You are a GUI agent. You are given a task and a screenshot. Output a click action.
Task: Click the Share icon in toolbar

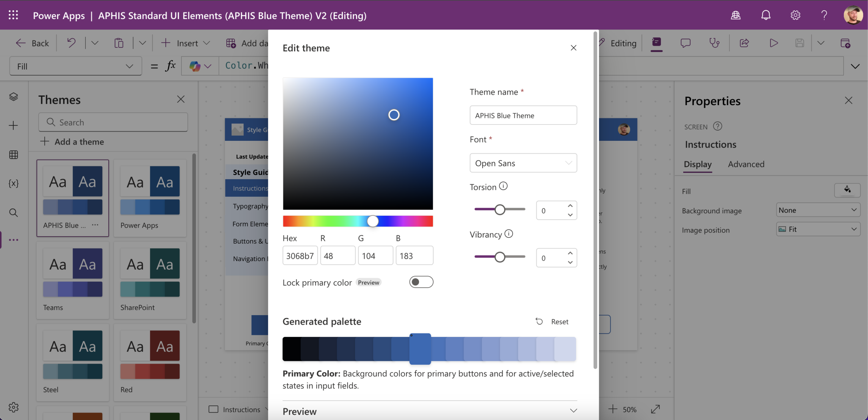point(744,43)
